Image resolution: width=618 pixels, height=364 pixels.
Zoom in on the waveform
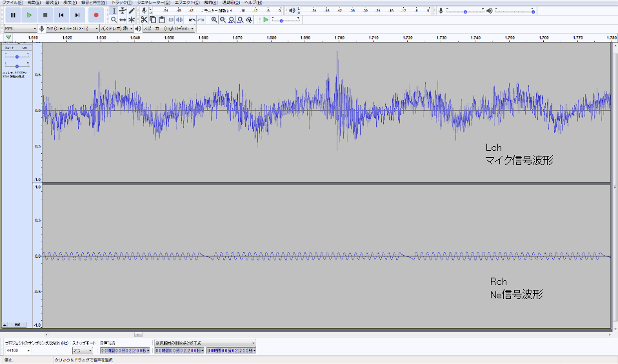[214, 20]
